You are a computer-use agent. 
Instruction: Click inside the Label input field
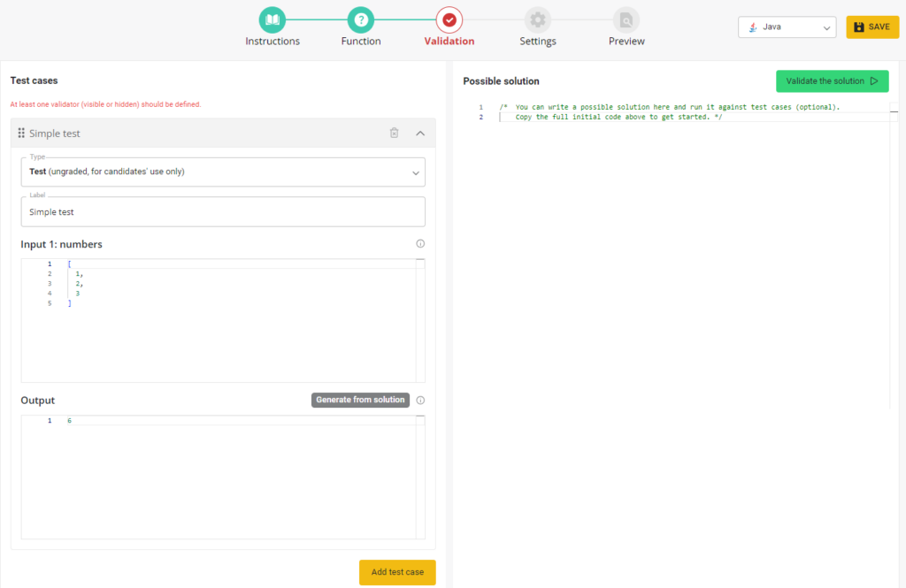pyautogui.click(x=223, y=211)
